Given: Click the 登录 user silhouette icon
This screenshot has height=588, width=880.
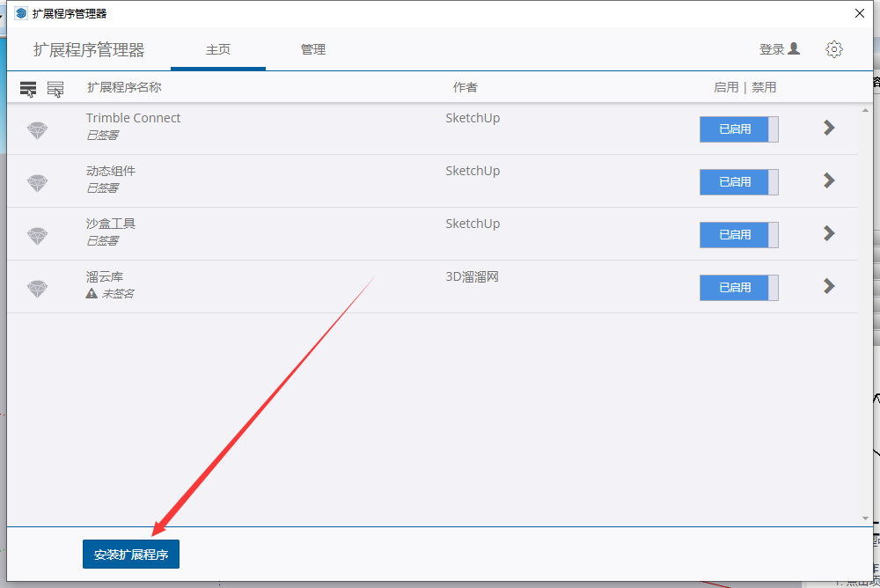Looking at the screenshot, I should 794,49.
